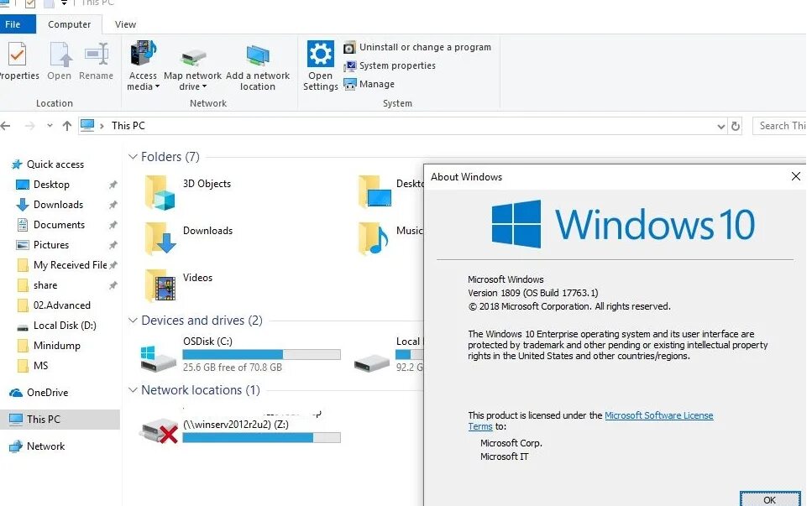Collapse the Devices and drives group
This screenshot has width=812, height=506.
coord(133,321)
